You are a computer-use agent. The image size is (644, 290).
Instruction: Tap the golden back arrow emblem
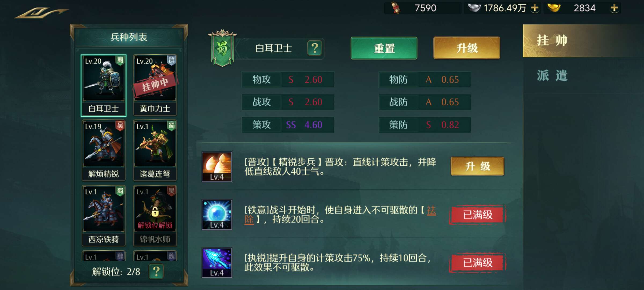tap(42, 13)
